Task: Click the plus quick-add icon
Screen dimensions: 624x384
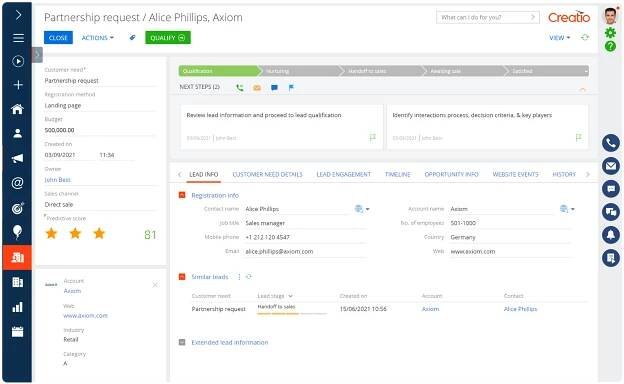Action: (18, 85)
